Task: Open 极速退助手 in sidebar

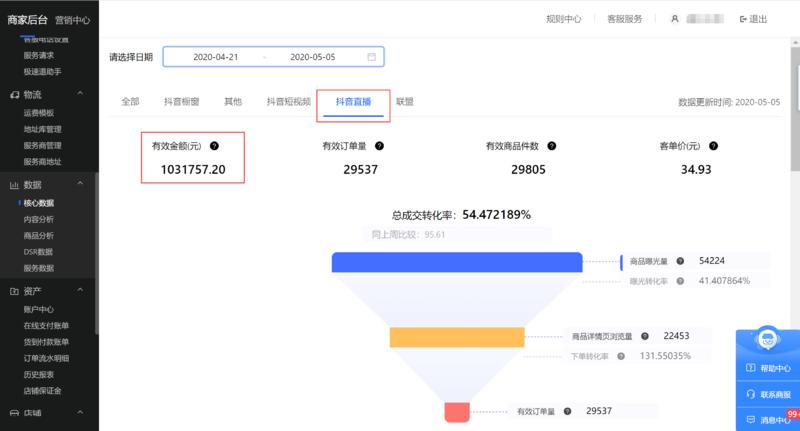Action: click(x=42, y=71)
